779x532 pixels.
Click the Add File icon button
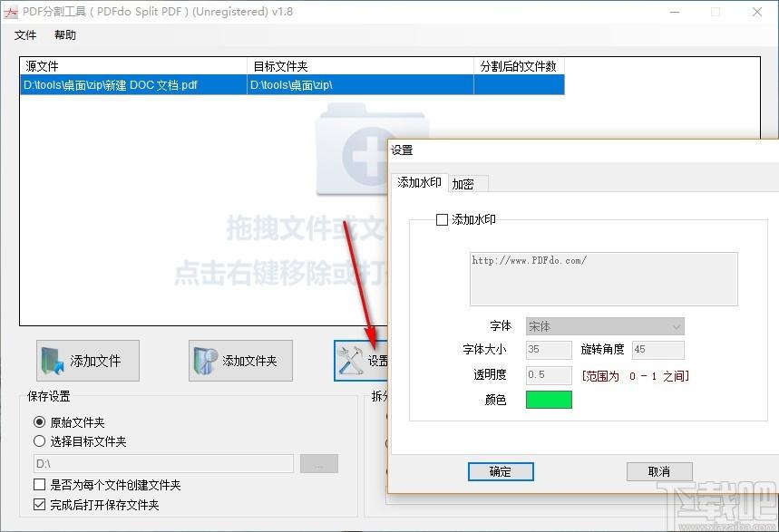click(x=88, y=361)
